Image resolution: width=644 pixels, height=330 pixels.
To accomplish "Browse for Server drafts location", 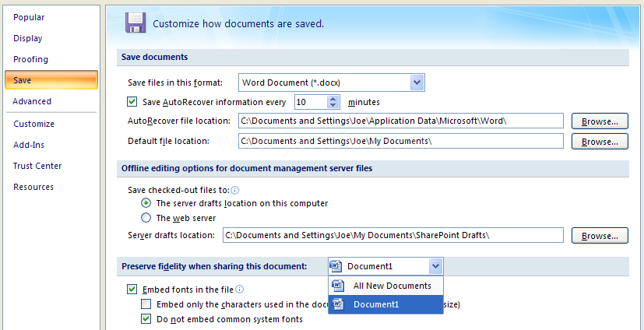I will (x=600, y=236).
